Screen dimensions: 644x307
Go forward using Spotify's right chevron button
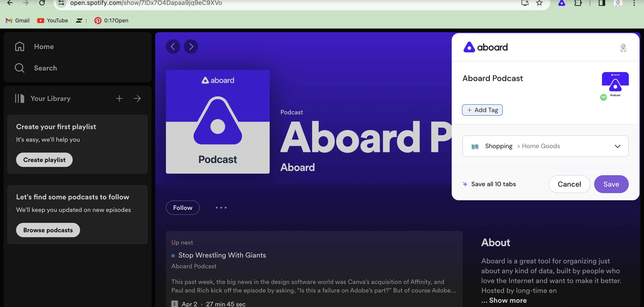191,47
